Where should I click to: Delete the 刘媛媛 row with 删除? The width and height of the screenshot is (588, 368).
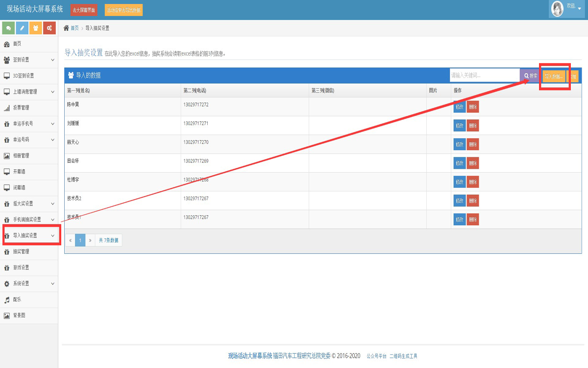(472, 126)
